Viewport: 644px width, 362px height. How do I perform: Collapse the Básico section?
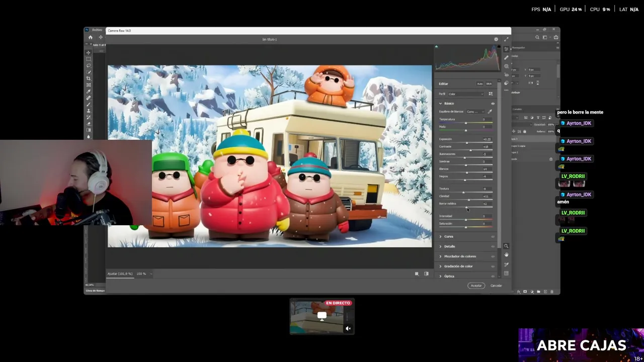pyautogui.click(x=440, y=104)
